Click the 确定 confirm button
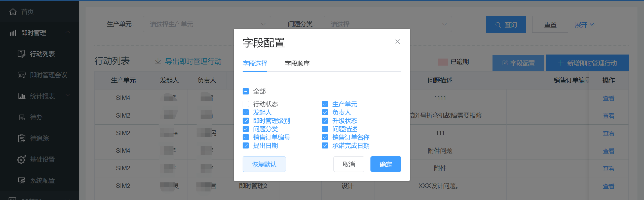Screen dimensions: 644x200 pyautogui.click(x=385, y=164)
